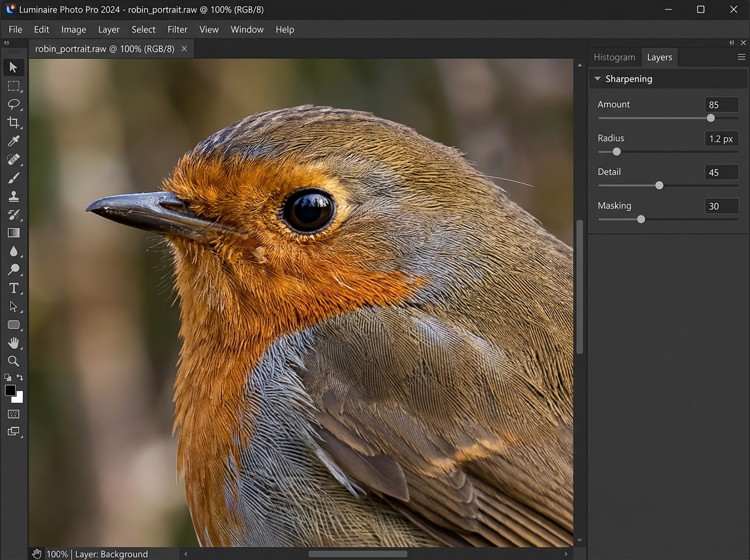
Task: Swap foreground and background colors
Action: pyautogui.click(x=19, y=377)
